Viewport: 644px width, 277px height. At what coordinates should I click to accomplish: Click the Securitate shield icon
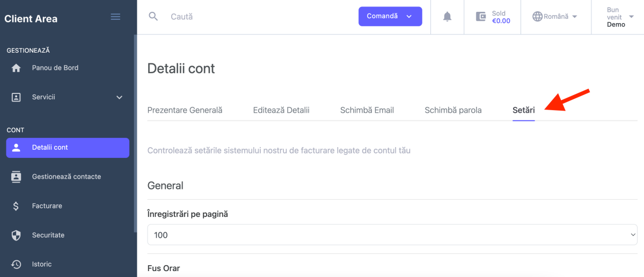16,235
